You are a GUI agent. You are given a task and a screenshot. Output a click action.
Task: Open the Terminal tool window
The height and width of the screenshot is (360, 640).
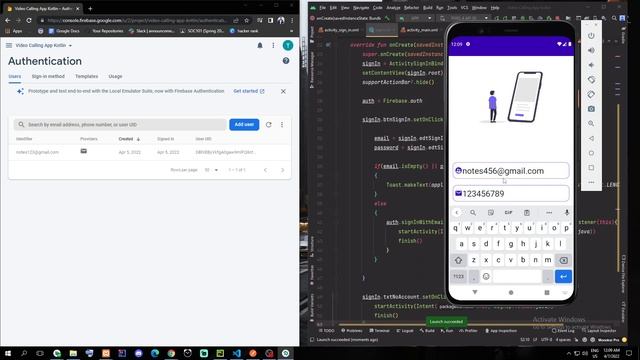click(x=379, y=331)
